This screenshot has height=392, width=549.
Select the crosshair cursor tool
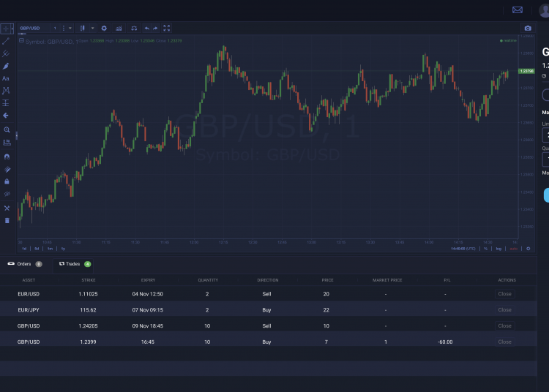(6, 29)
